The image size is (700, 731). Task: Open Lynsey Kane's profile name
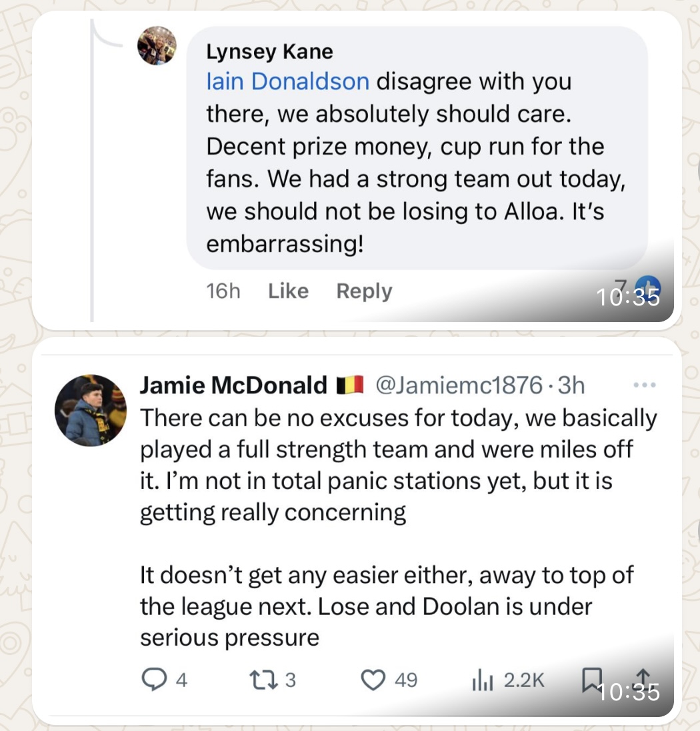[269, 51]
